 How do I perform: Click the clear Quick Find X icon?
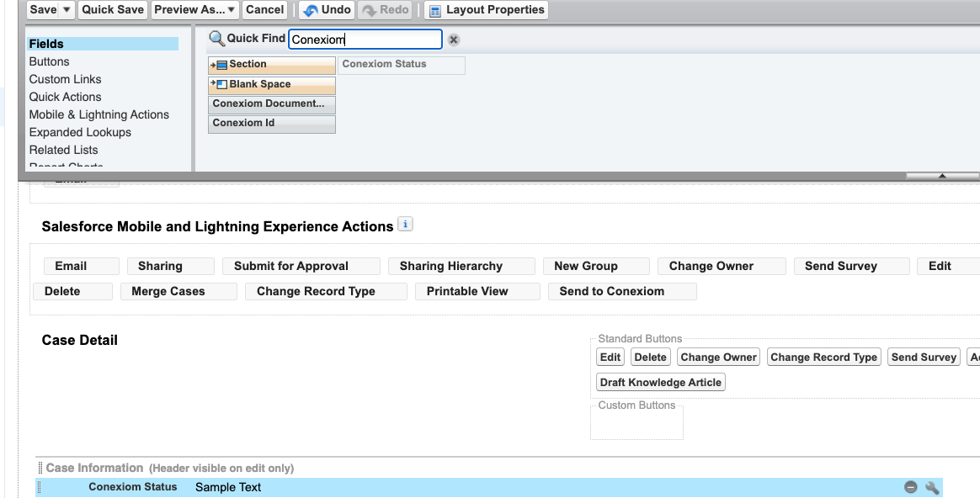(454, 40)
